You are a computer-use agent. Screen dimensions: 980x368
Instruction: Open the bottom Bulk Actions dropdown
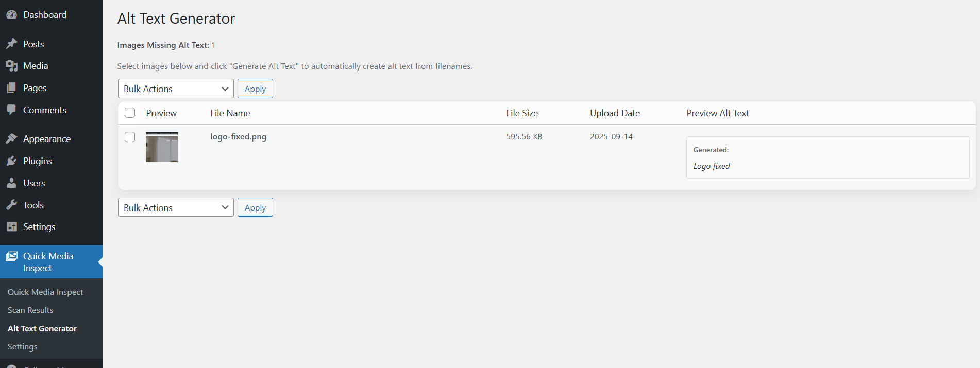pos(176,207)
